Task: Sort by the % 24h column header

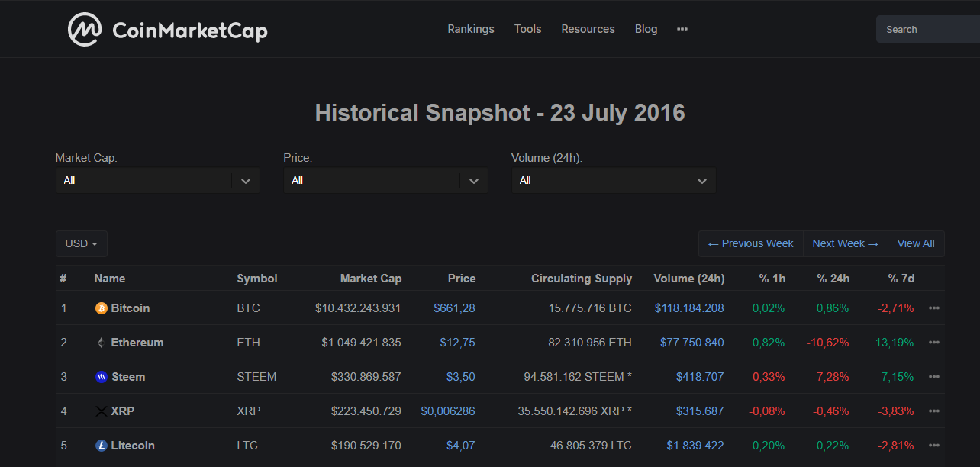Action: (833, 279)
